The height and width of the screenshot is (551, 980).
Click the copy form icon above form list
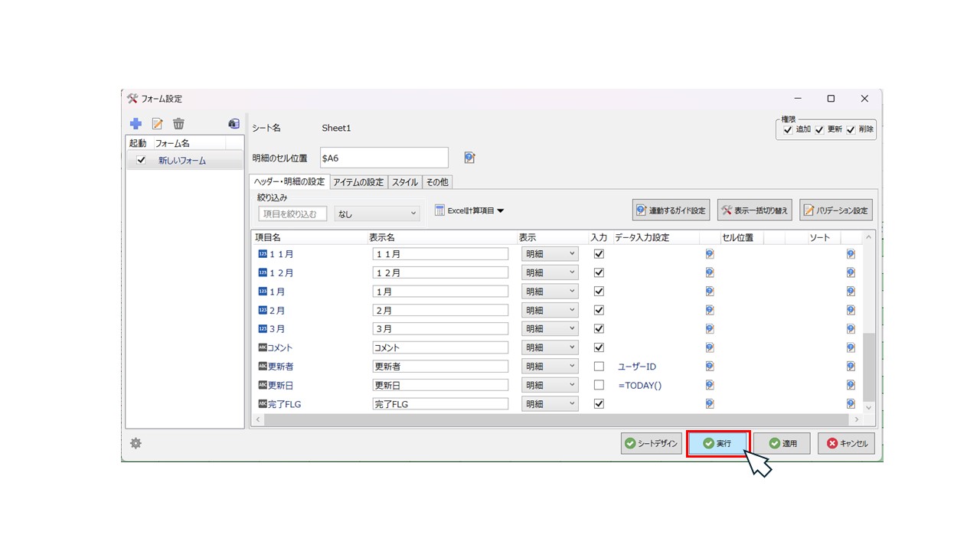pyautogui.click(x=234, y=123)
